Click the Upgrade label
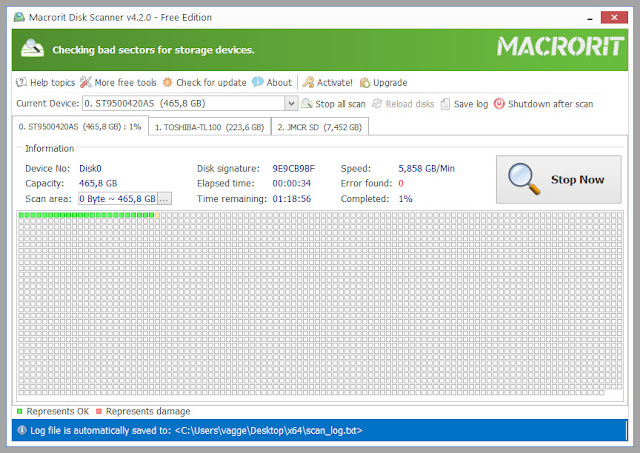 [x=390, y=82]
